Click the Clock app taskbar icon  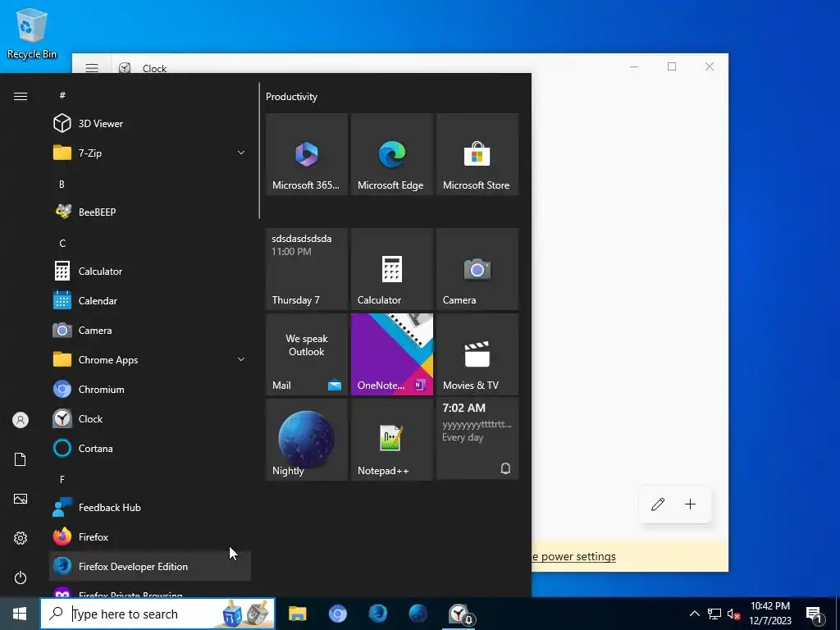tap(459, 614)
